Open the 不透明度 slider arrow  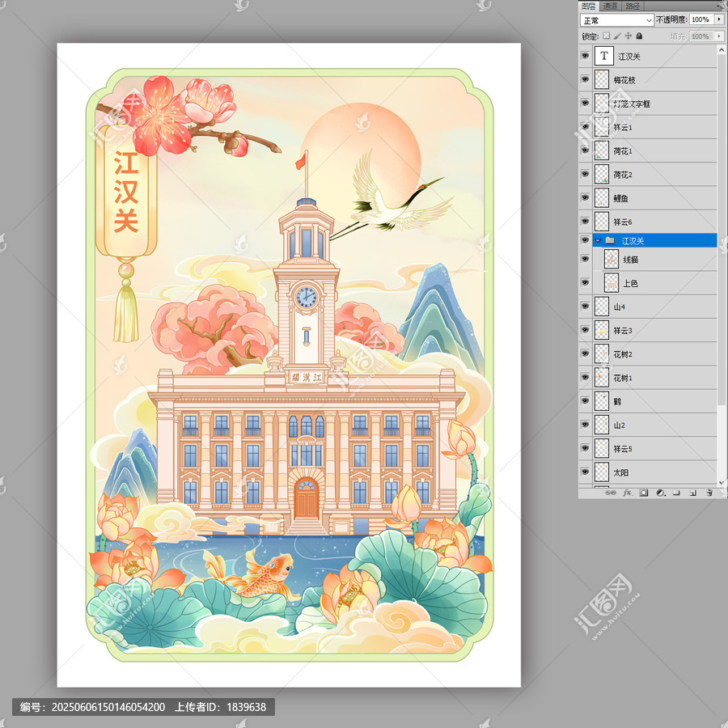click(x=719, y=19)
